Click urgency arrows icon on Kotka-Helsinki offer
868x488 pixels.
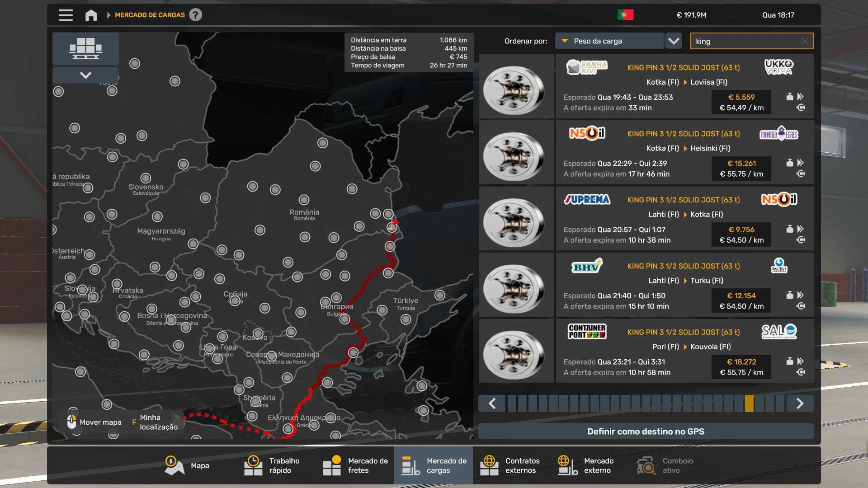[801, 163]
